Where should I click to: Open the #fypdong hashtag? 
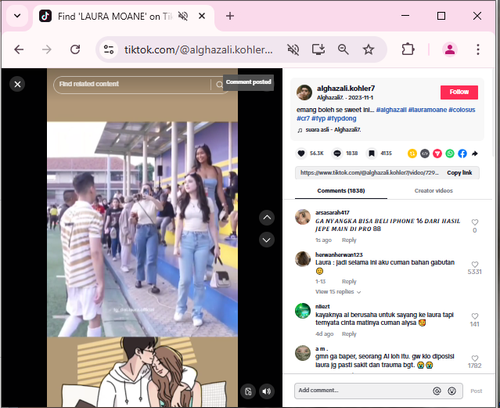pyautogui.click(x=342, y=118)
